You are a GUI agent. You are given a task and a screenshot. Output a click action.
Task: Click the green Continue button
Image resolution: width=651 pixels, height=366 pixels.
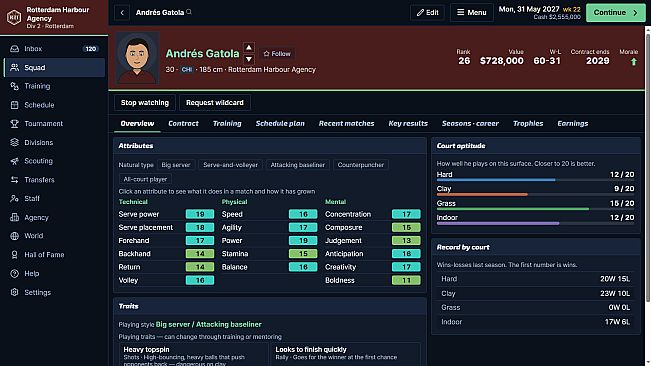click(x=615, y=12)
